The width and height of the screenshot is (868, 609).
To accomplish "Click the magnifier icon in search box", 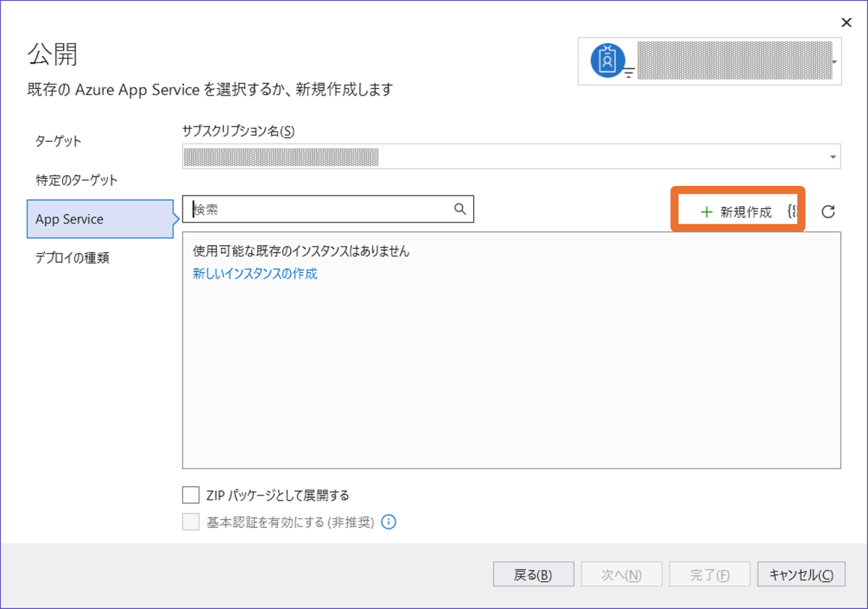I will (460, 209).
